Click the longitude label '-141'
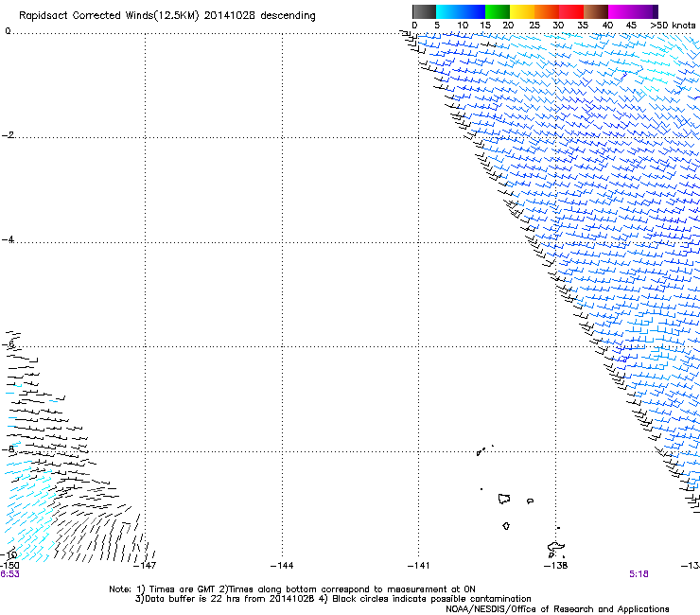700x615 pixels. tap(419, 566)
